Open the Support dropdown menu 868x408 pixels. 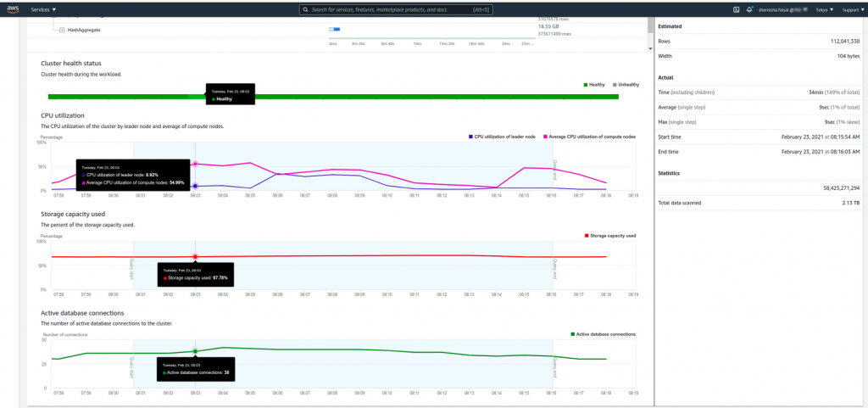tap(851, 10)
